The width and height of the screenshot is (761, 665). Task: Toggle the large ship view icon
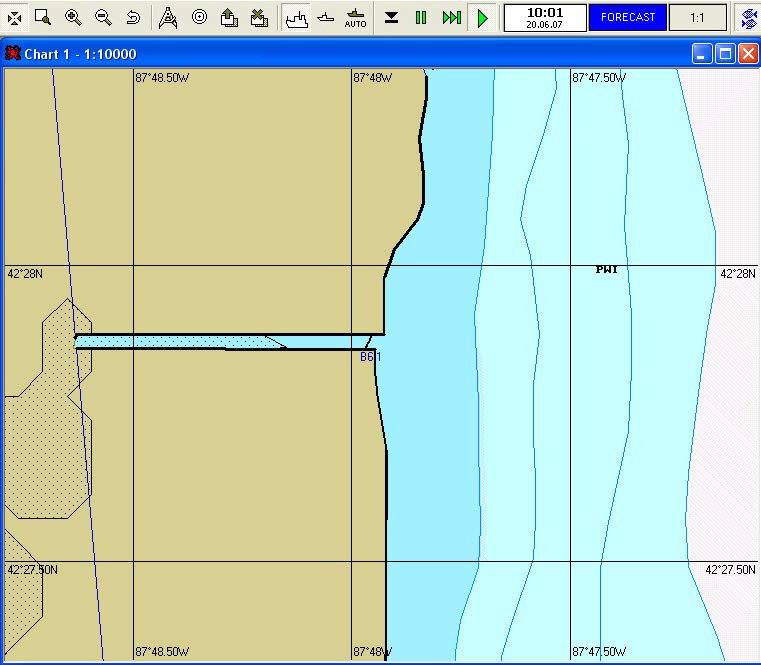coord(297,18)
